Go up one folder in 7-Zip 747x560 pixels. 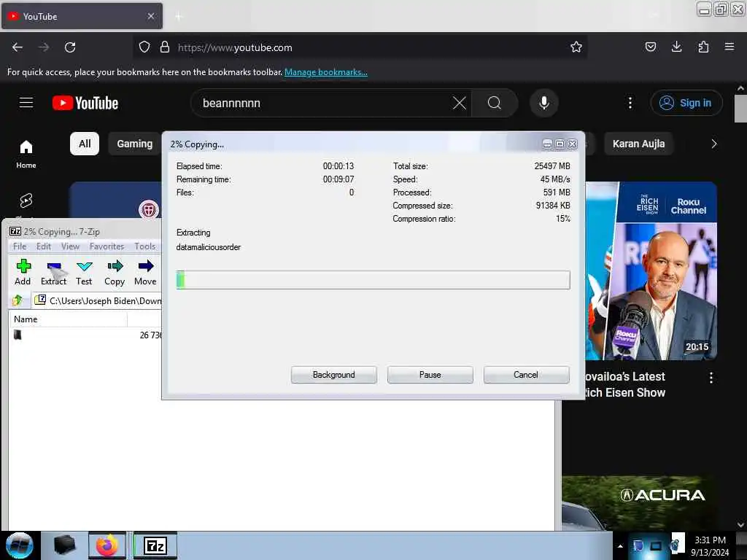(x=18, y=300)
